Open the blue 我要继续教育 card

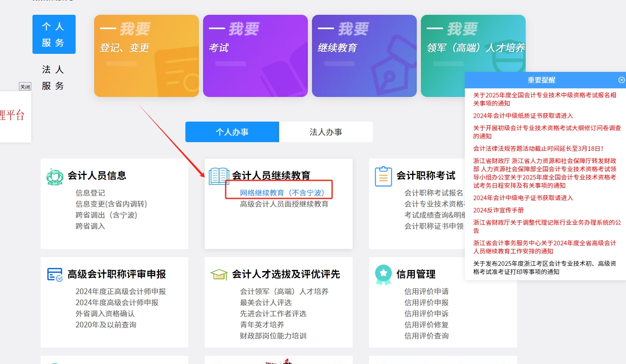pyautogui.click(x=364, y=55)
